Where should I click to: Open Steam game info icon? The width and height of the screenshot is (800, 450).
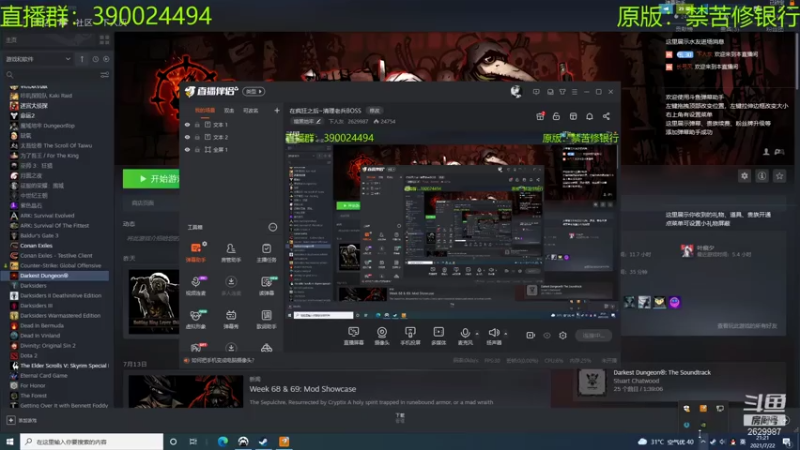pos(762,176)
